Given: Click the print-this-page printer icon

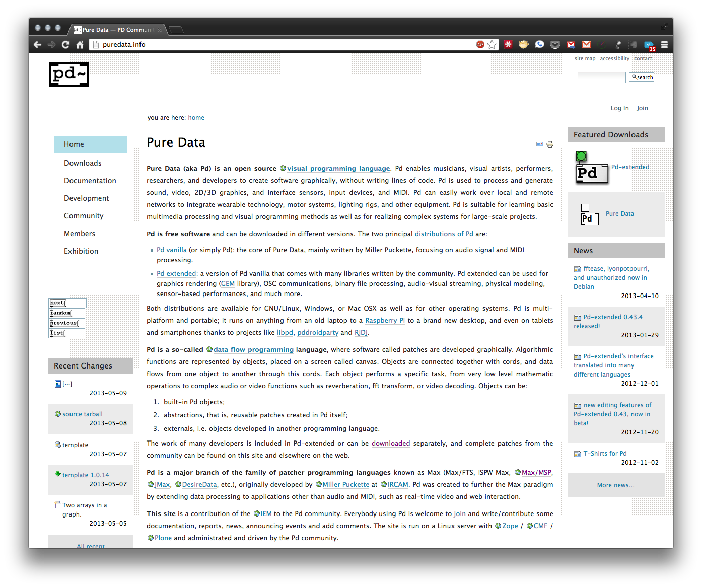Looking at the screenshot, I should coord(550,144).
